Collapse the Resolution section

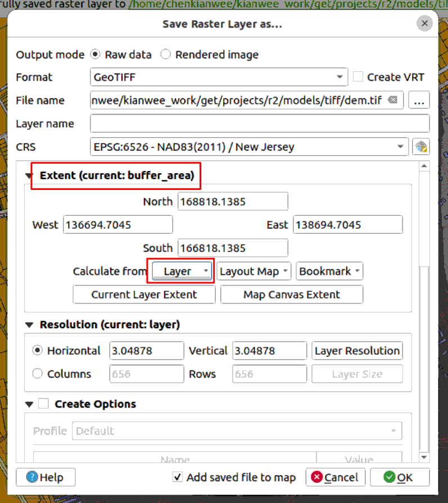pyautogui.click(x=29, y=325)
